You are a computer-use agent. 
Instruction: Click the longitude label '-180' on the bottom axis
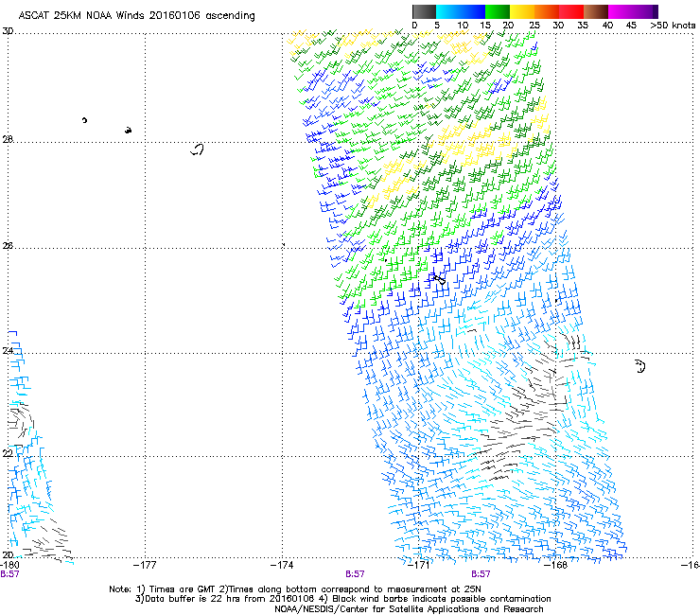(x=9, y=565)
